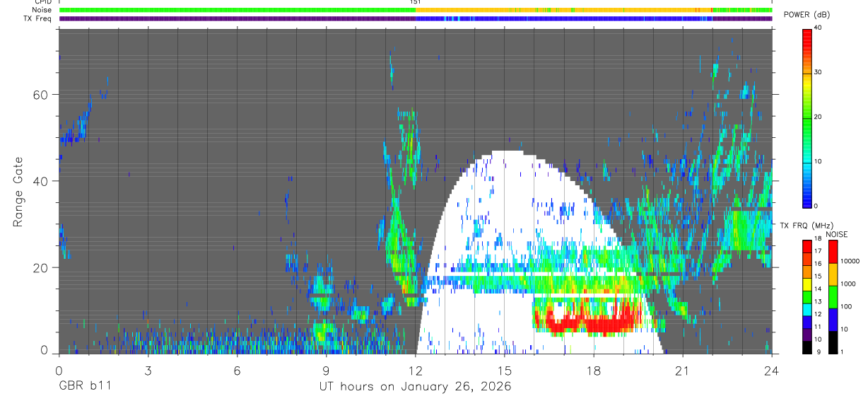The width and height of the screenshot is (868, 401).
Task: Click the '11' label on the TX FRQ scale
Action: (x=818, y=327)
